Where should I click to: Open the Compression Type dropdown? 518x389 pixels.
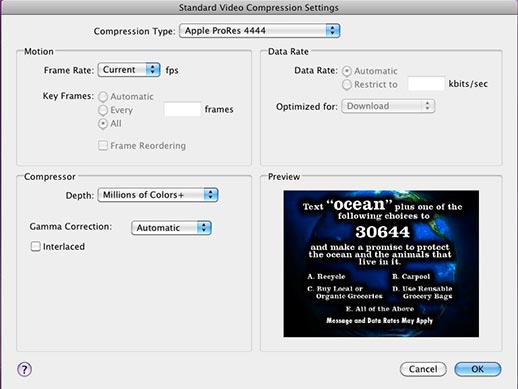pos(260,31)
